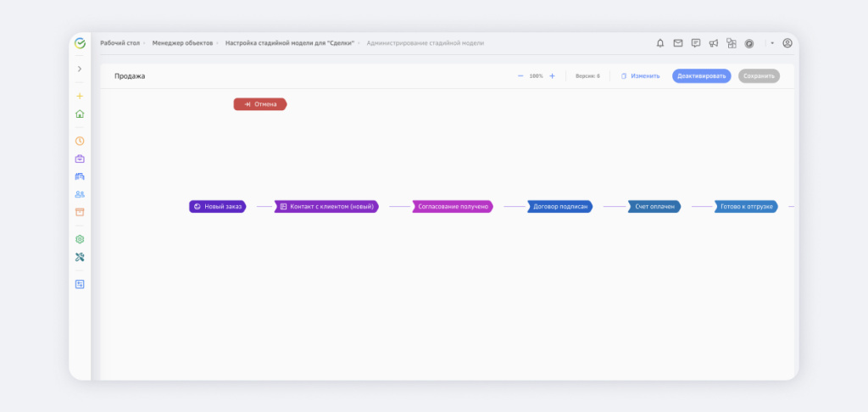
Task: Open the briefcase icon in sidebar
Action: [80, 159]
